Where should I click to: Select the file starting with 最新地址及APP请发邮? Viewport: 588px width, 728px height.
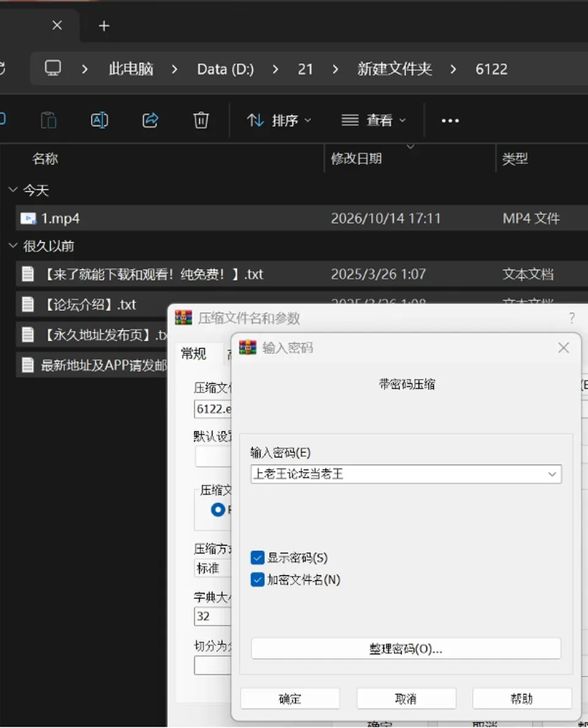point(92,366)
